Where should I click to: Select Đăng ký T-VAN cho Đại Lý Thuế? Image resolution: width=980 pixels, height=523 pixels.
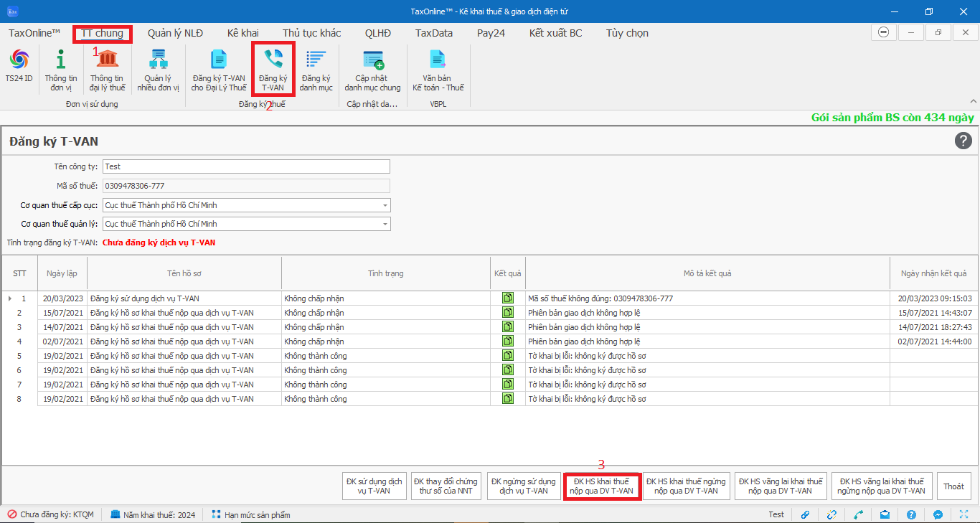coord(218,70)
